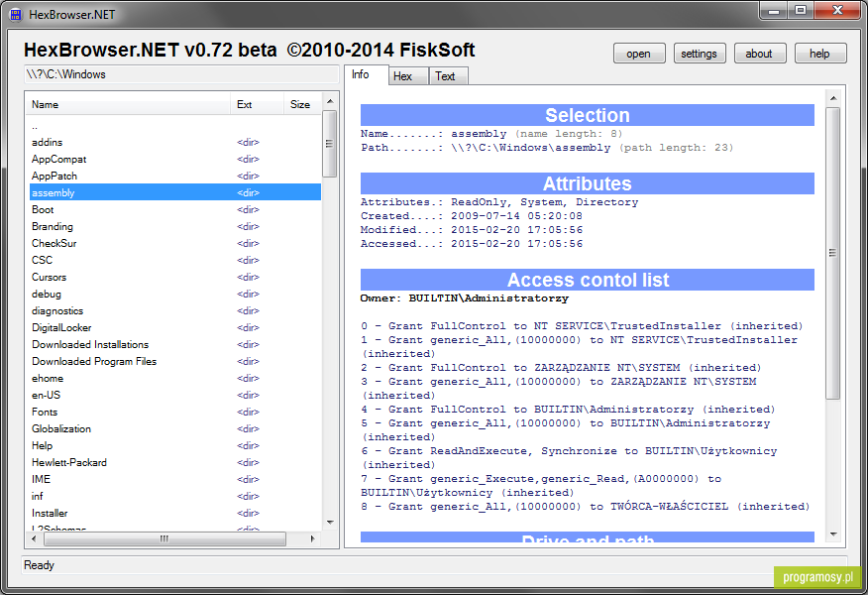The image size is (868, 595).
Task: Select the en-US folder
Action: (175, 395)
